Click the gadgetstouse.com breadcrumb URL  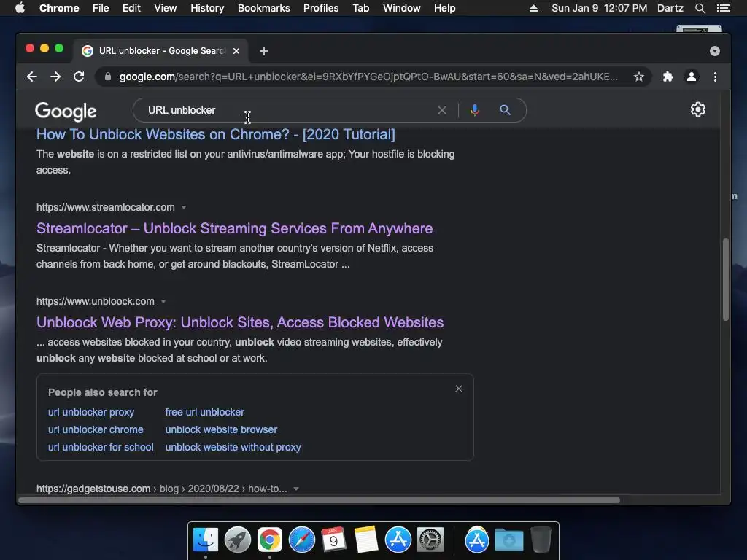click(x=162, y=489)
